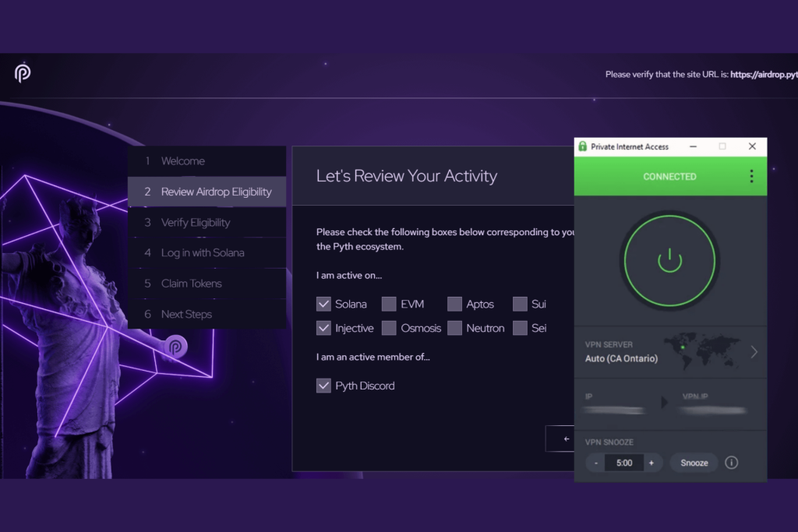Click the PIA power button
The height and width of the screenshot is (532, 798).
click(x=669, y=262)
